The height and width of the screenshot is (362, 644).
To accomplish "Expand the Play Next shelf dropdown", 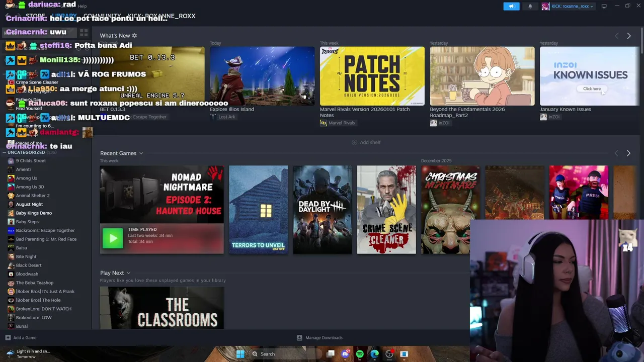I will [128, 273].
